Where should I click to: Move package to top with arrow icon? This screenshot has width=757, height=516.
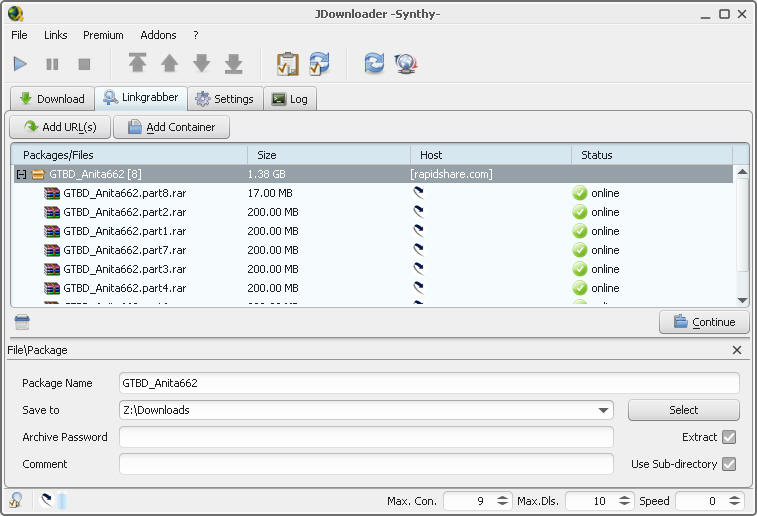click(137, 64)
